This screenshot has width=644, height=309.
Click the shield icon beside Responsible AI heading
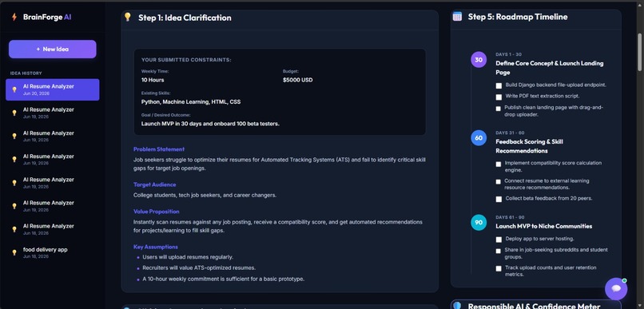pyautogui.click(x=458, y=306)
